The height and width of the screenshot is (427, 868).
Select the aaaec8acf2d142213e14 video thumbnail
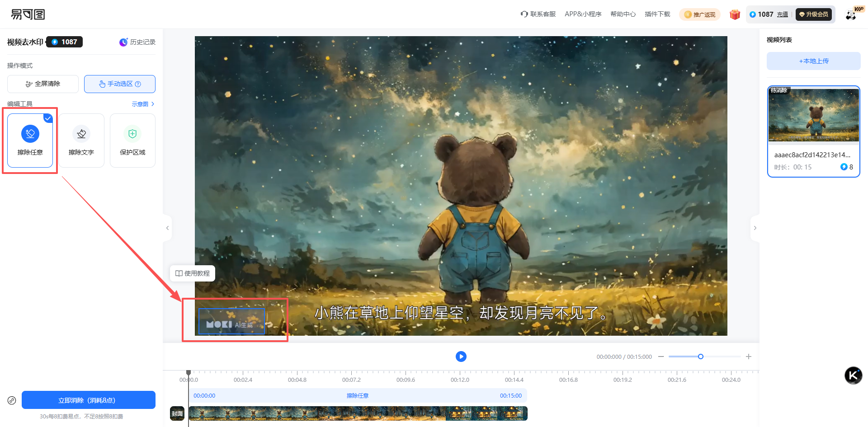[x=814, y=115]
